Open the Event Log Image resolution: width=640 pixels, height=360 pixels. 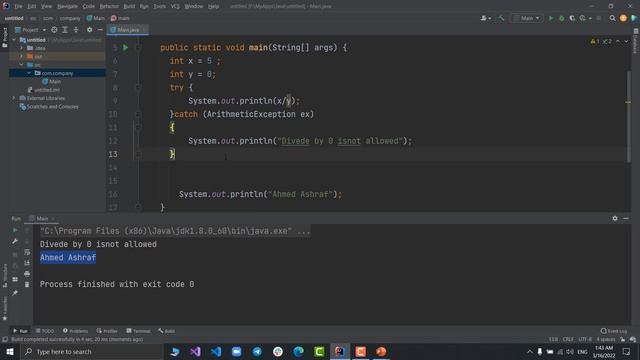[614, 331]
